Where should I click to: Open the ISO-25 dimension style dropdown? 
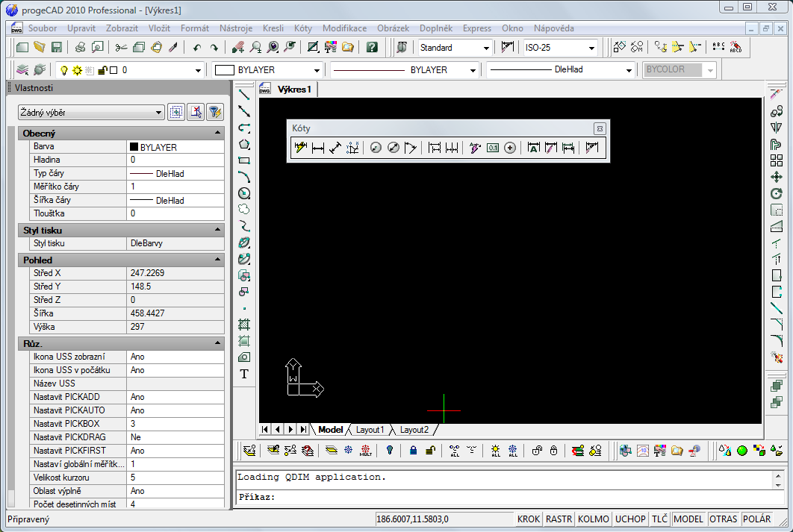click(591, 48)
